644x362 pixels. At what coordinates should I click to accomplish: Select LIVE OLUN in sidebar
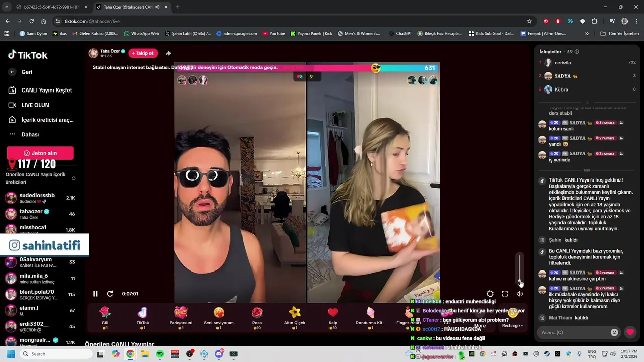29,105
